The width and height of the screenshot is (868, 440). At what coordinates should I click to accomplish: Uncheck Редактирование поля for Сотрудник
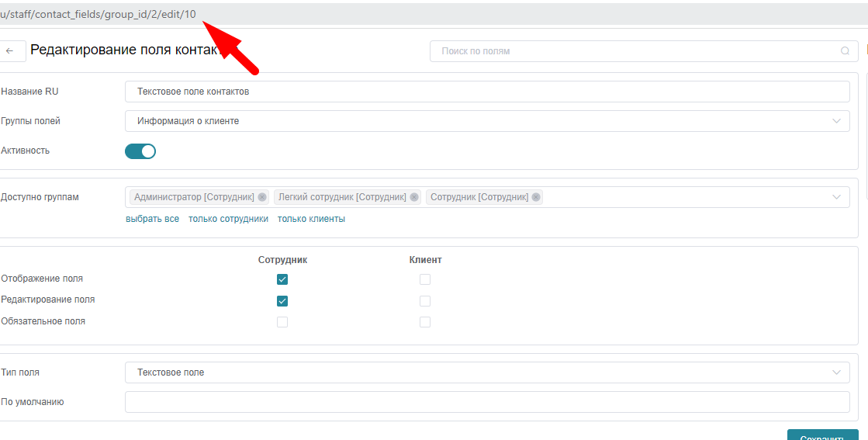[x=282, y=301]
